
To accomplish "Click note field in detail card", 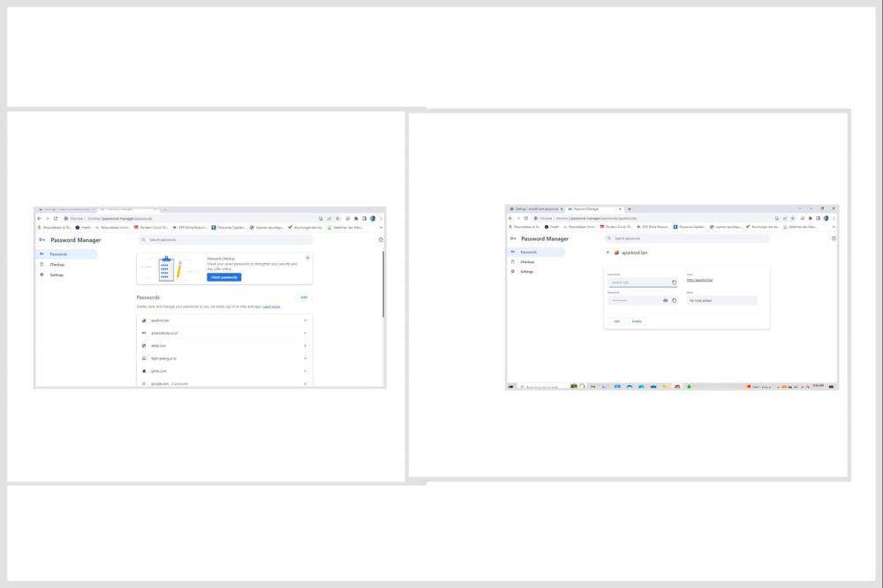I will (722, 301).
